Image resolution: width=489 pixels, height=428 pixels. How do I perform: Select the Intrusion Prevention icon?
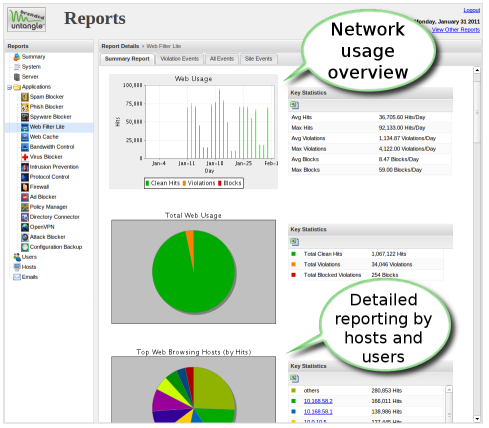coord(25,167)
